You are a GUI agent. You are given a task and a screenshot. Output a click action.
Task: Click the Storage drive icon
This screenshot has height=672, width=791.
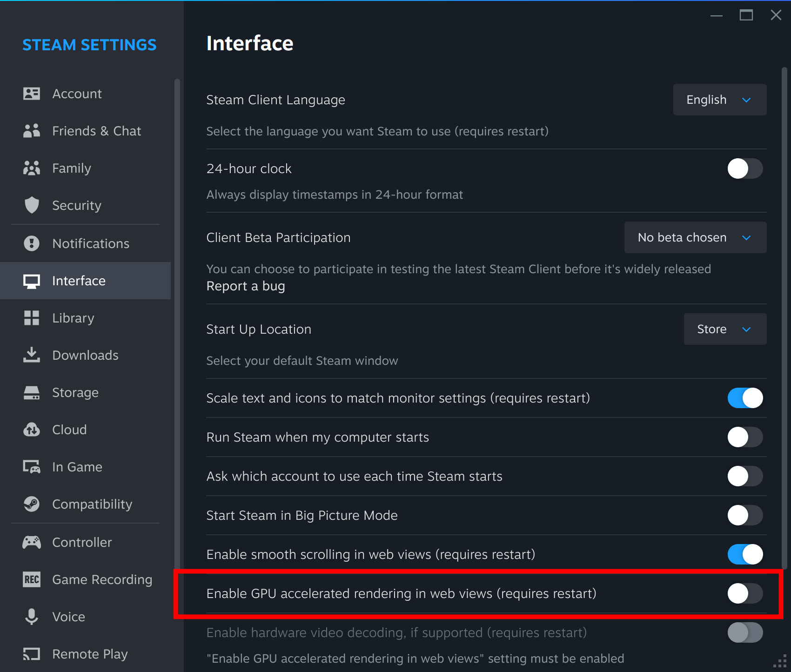click(32, 393)
